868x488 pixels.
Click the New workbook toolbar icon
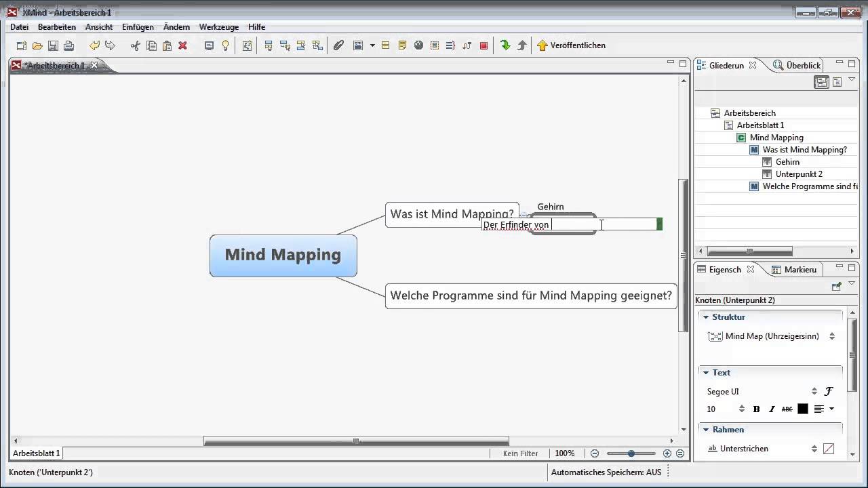[x=22, y=45]
